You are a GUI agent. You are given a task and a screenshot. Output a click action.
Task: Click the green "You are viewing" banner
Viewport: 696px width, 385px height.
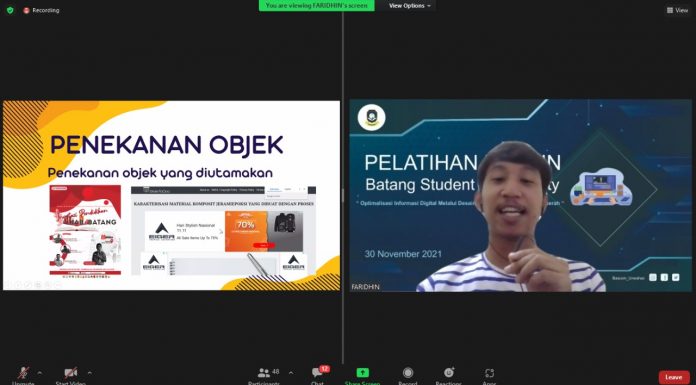(316, 6)
